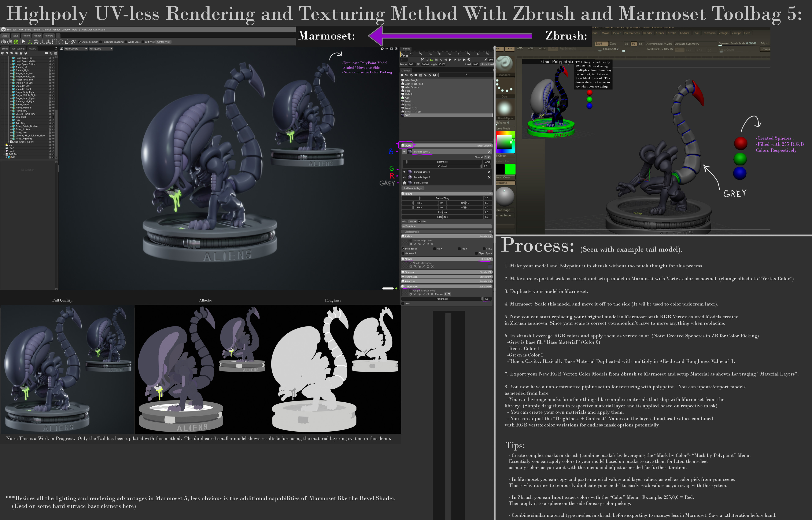Reload the Roughness Map with refresh icon
The width and height of the screenshot is (812, 520).
(x=428, y=294)
